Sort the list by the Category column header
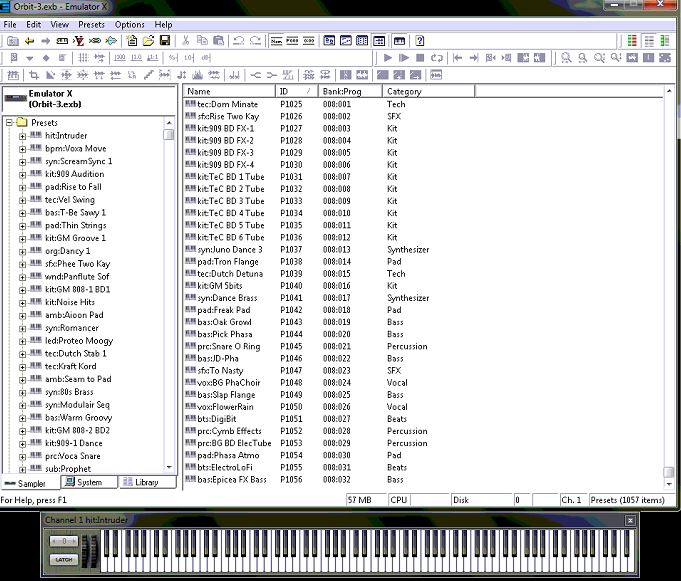The height and width of the screenshot is (581, 681). (x=428, y=92)
